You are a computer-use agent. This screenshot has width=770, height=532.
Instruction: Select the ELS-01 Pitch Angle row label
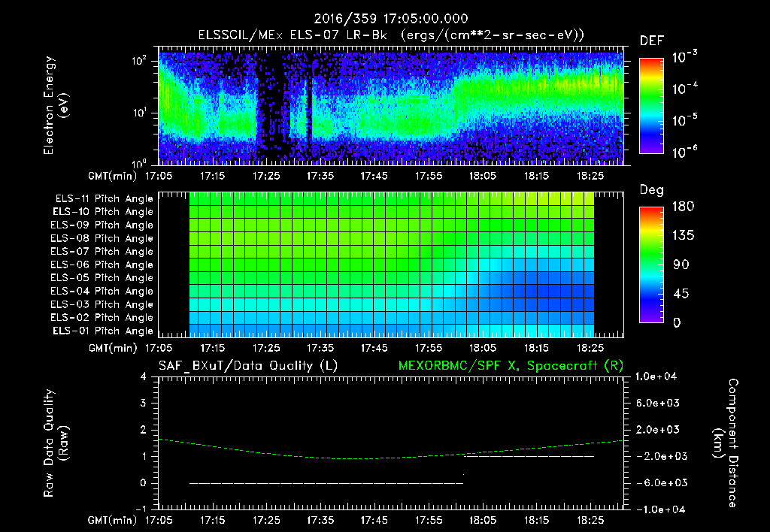(103, 331)
